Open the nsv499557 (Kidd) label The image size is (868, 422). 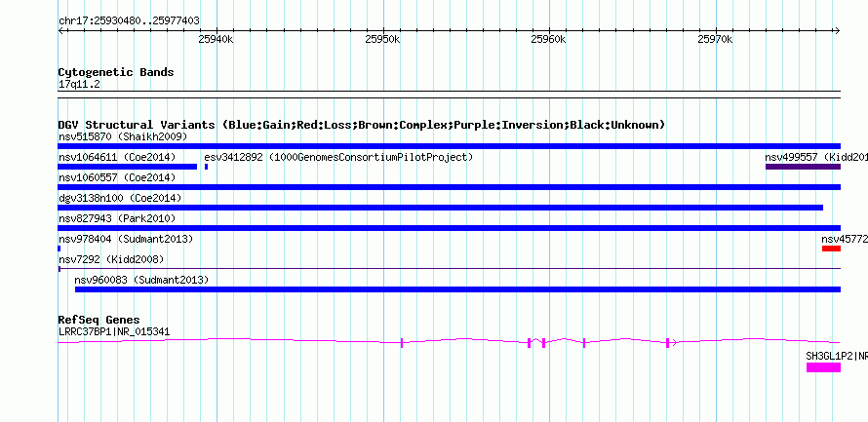pos(816,157)
